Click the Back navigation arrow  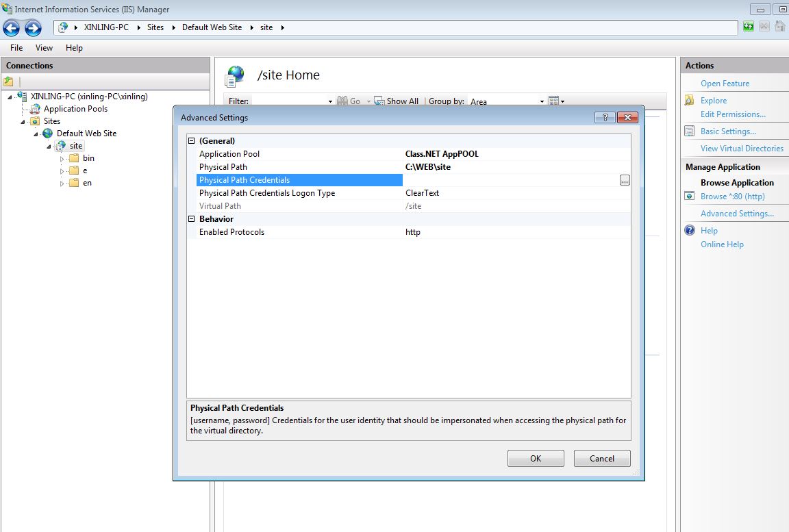(12, 28)
